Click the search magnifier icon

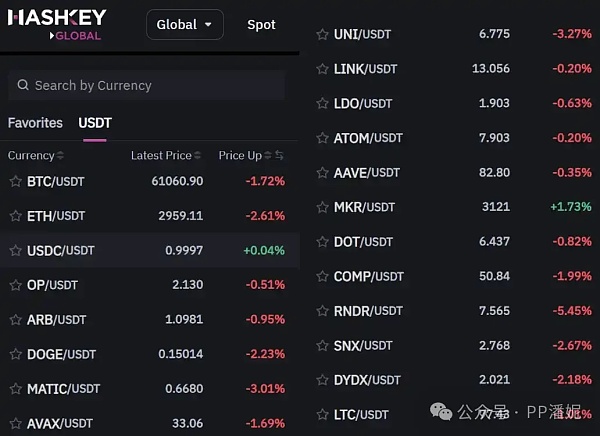[x=22, y=86]
